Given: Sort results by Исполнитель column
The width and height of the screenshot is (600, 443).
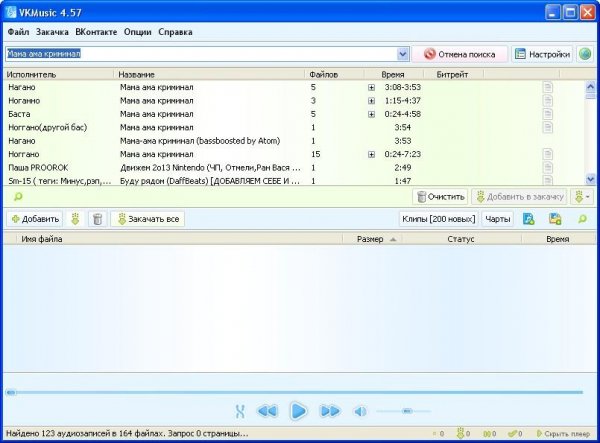Looking at the screenshot, I should [59, 75].
